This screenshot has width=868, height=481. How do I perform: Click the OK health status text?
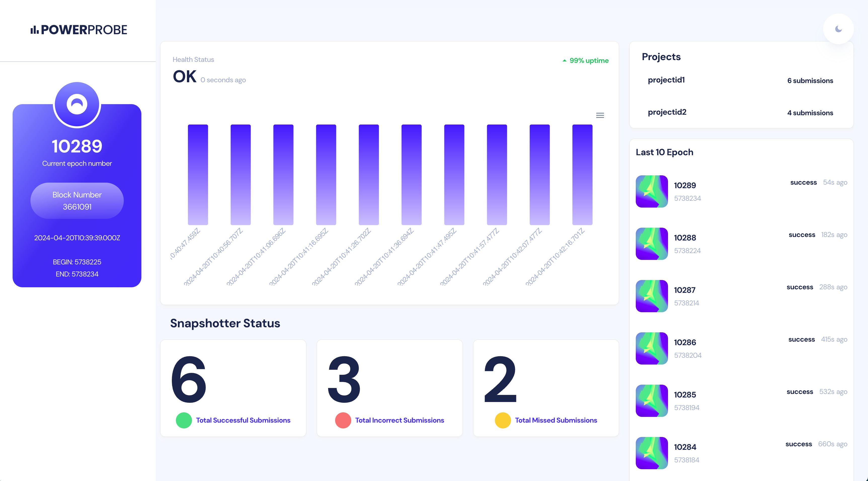tap(185, 76)
